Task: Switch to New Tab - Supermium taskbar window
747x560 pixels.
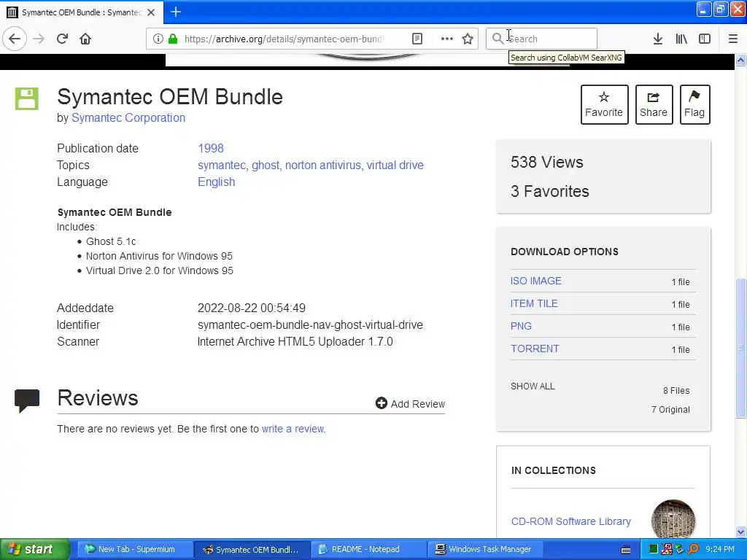Action: [x=135, y=549]
